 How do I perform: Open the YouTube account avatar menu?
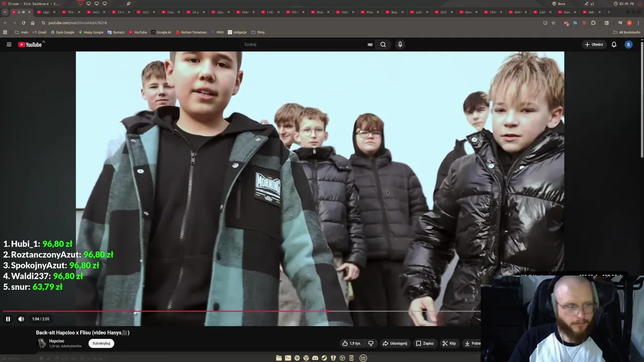point(628,44)
